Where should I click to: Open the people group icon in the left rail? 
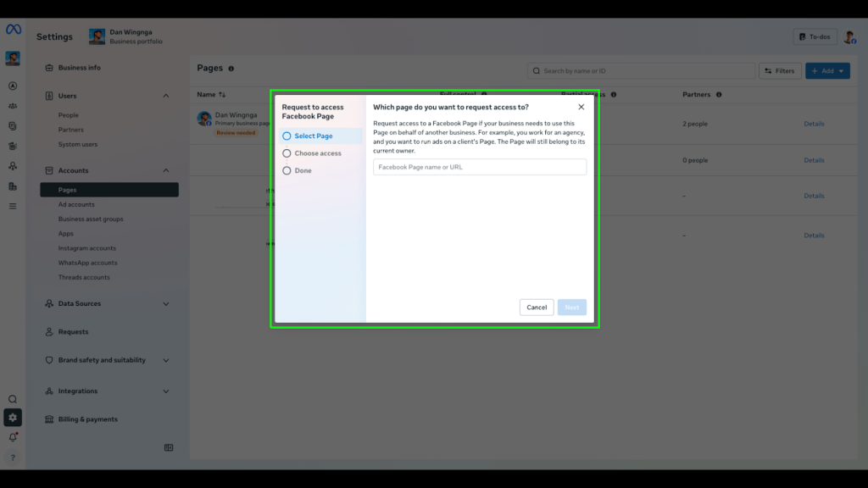coord(13,106)
